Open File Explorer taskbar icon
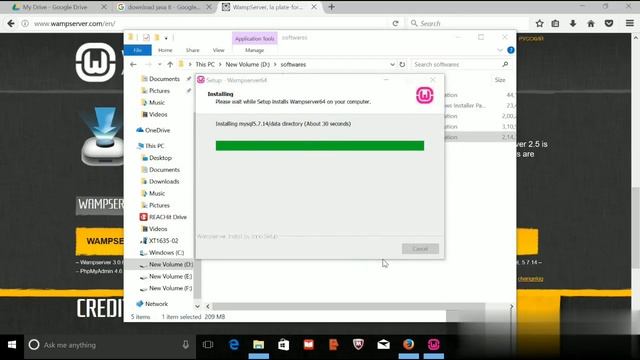Image resolution: width=640 pixels, height=360 pixels. pos(258,345)
